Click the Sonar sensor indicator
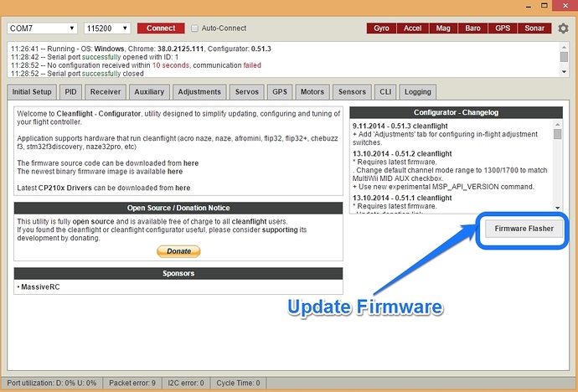 [x=534, y=28]
